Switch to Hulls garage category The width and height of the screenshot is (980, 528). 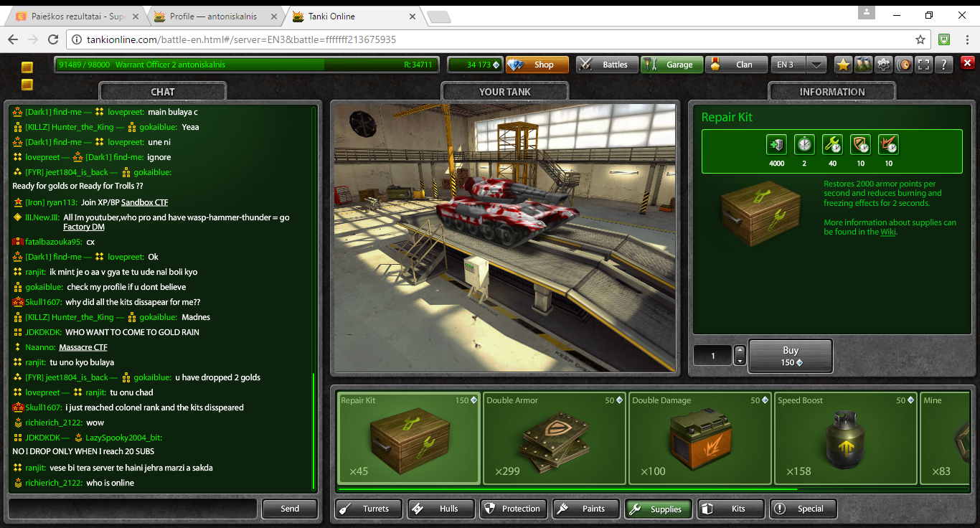pyautogui.click(x=441, y=509)
